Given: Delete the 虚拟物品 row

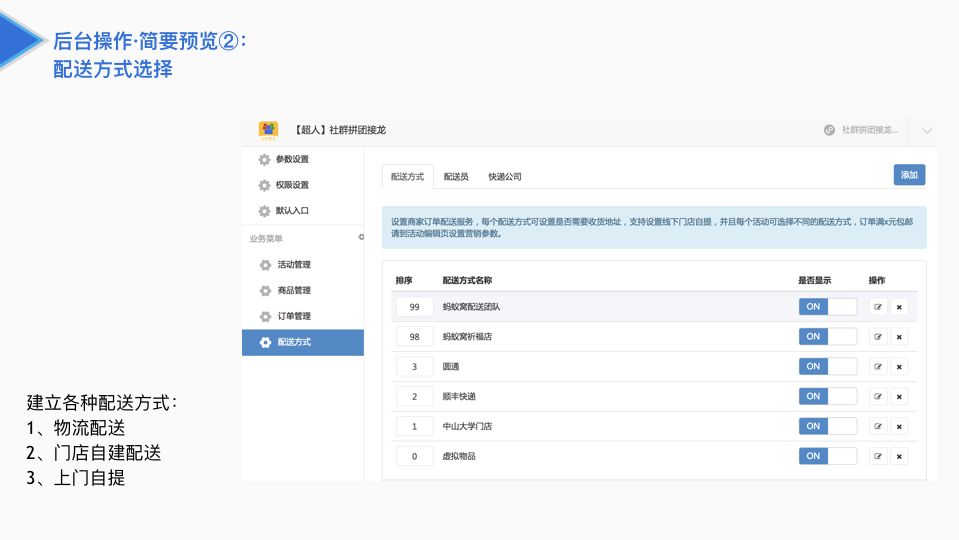Looking at the screenshot, I should 899,456.
